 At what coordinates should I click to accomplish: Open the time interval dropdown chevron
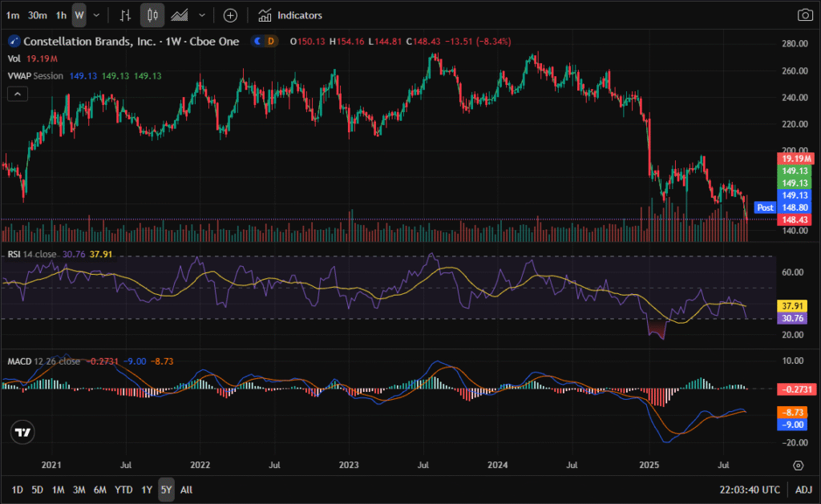97,15
